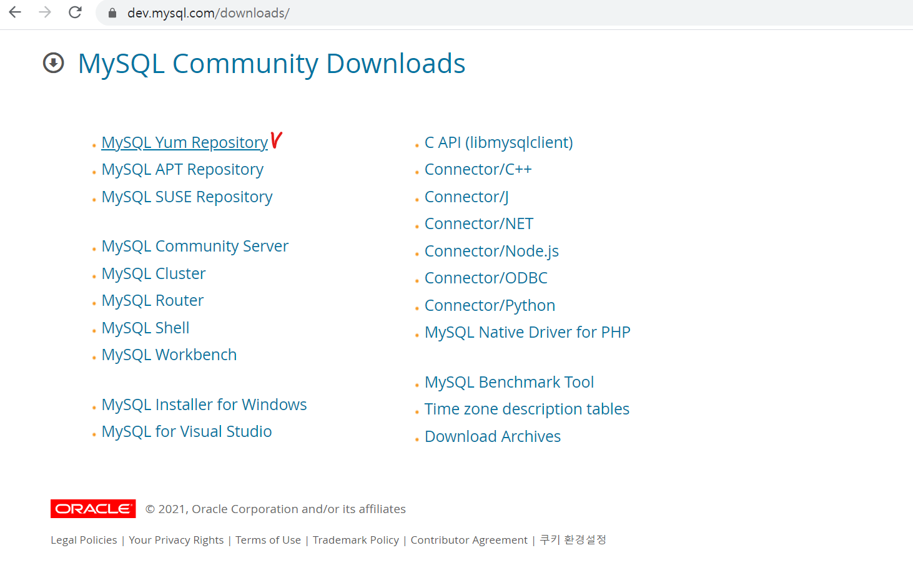Image resolution: width=913 pixels, height=588 pixels.
Task: Open MySQL for Visual Studio
Action: (x=187, y=431)
